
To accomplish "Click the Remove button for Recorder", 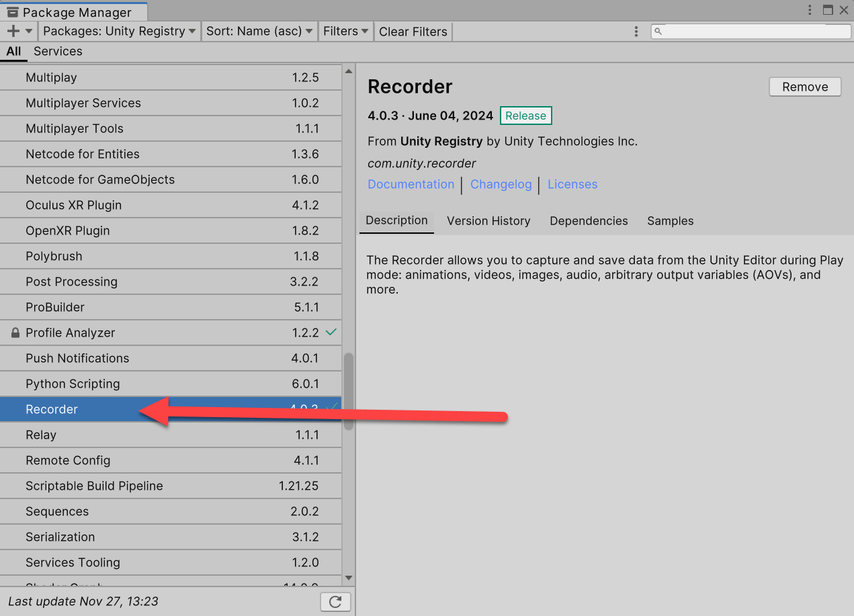I will 805,87.
